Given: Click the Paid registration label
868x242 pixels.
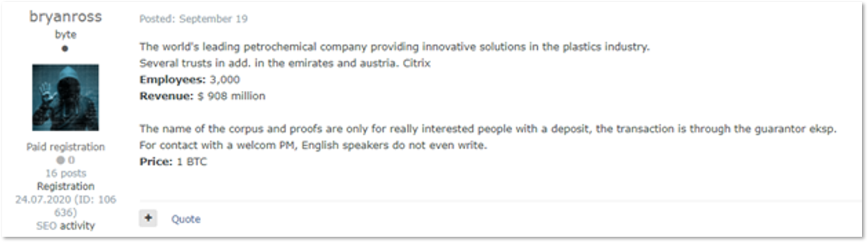Looking at the screenshot, I should [x=66, y=147].
